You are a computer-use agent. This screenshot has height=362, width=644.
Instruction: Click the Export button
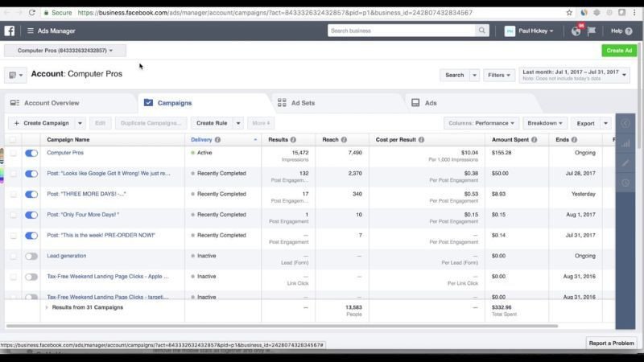(586, 123)
